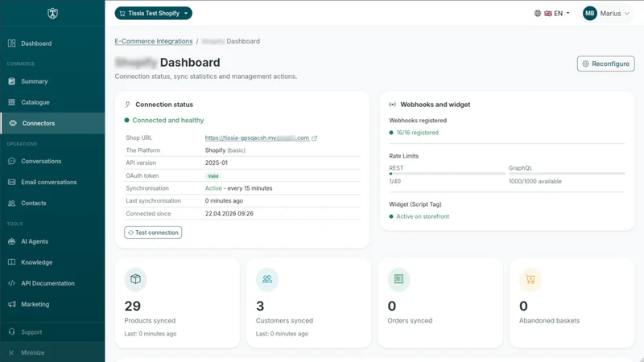Click the Abandoned baskets cart icon

point(530,279)
